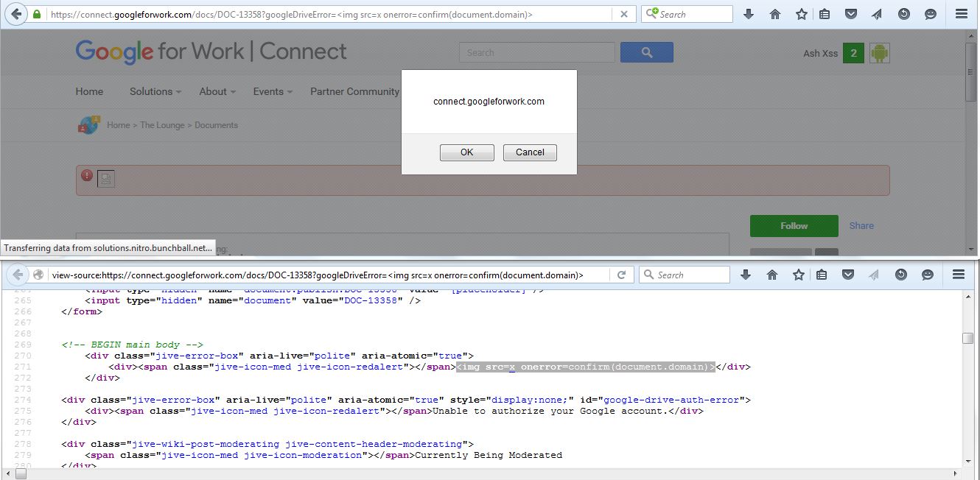The height and width of the screenshot is (480, 980).
Task: Click the globe identity icon in view-source bar
Action: (x=38, y=275)
